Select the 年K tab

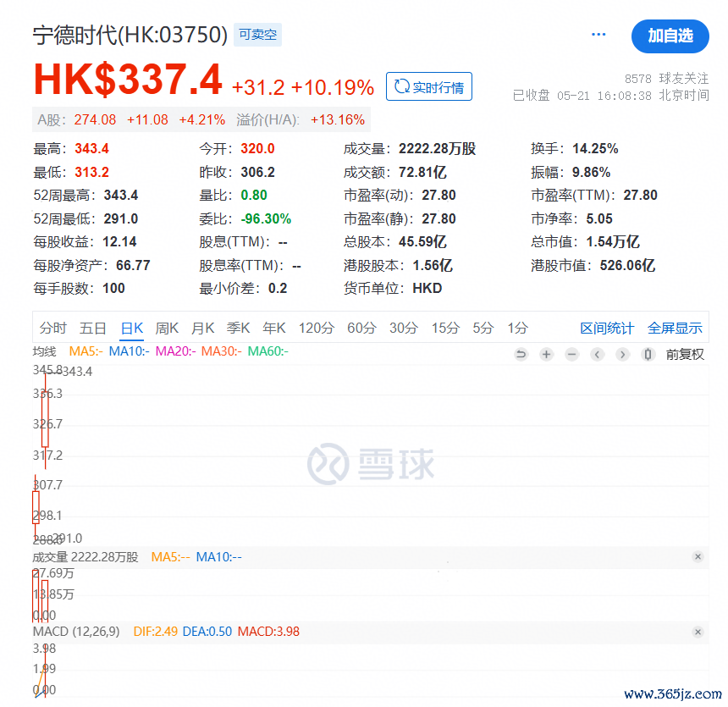point(274,328)
